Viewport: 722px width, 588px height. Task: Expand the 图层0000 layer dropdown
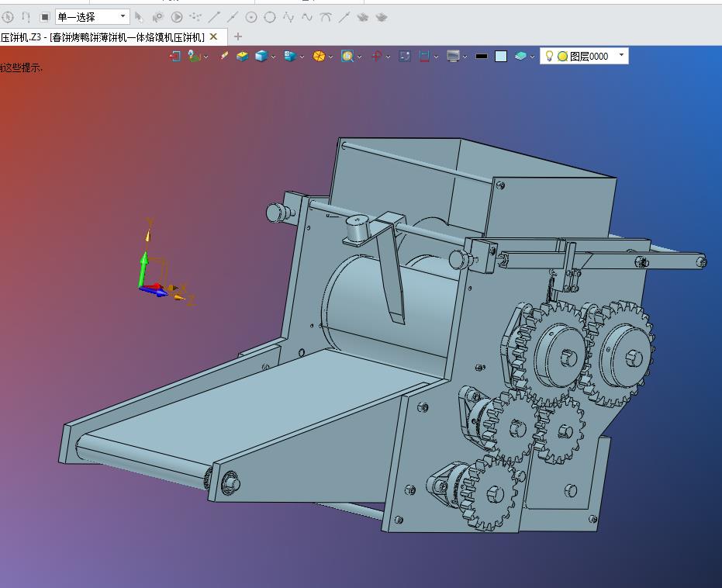point(621,56)
